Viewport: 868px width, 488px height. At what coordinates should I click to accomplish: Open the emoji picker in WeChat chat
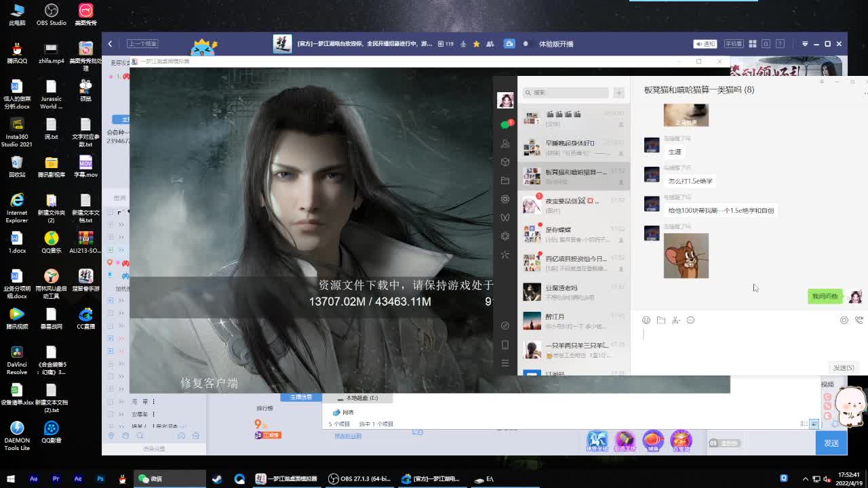(x=646, y=320)
